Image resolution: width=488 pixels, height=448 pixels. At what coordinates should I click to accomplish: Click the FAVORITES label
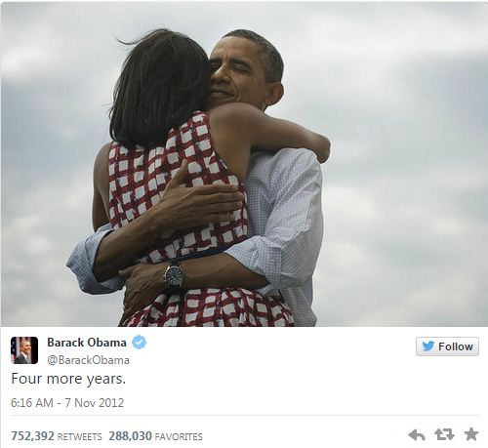179,436
